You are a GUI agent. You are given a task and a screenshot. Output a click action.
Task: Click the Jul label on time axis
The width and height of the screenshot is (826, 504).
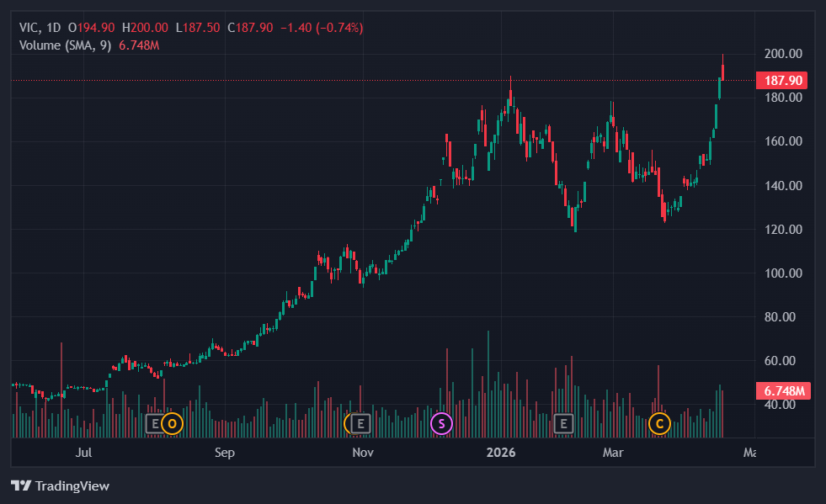pos(83,453)
